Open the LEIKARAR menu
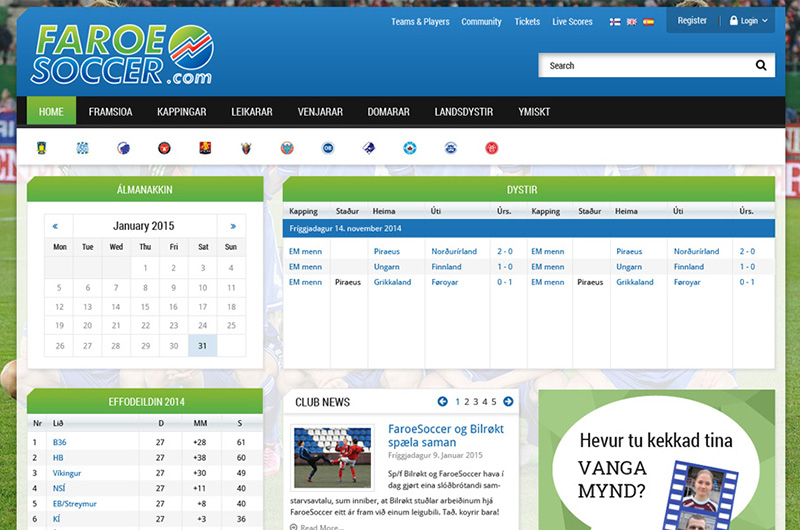This screenshot has height=530, width=800. tap(252, 112)
